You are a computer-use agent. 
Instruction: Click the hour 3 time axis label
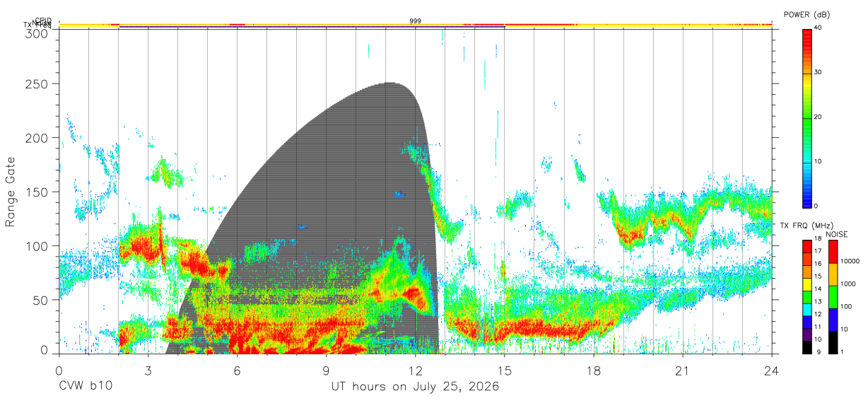[x=148, y=371]
